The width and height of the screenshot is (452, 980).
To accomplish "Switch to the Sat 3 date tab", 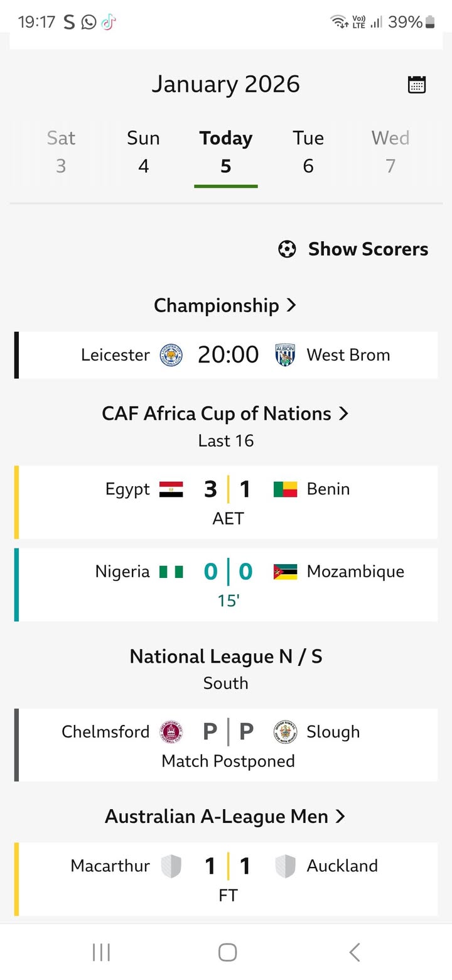I will (61, 152).
